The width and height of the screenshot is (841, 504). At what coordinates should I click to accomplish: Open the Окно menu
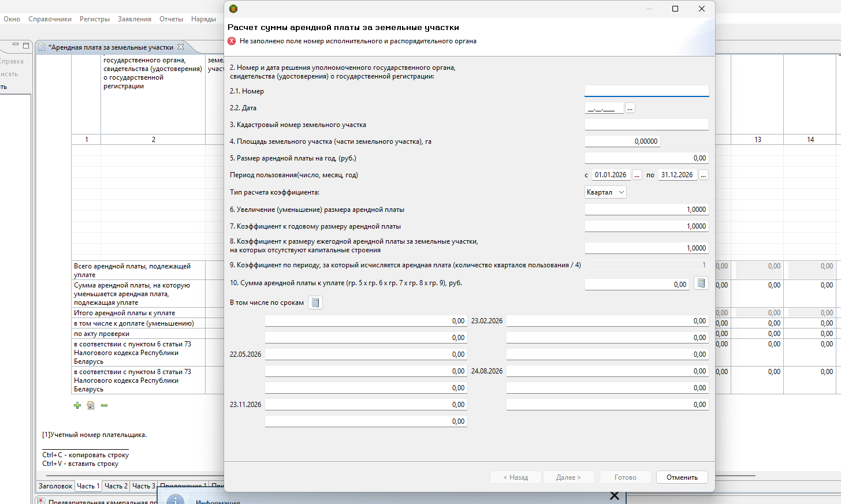pyautogui.click(x=12, y=19)
